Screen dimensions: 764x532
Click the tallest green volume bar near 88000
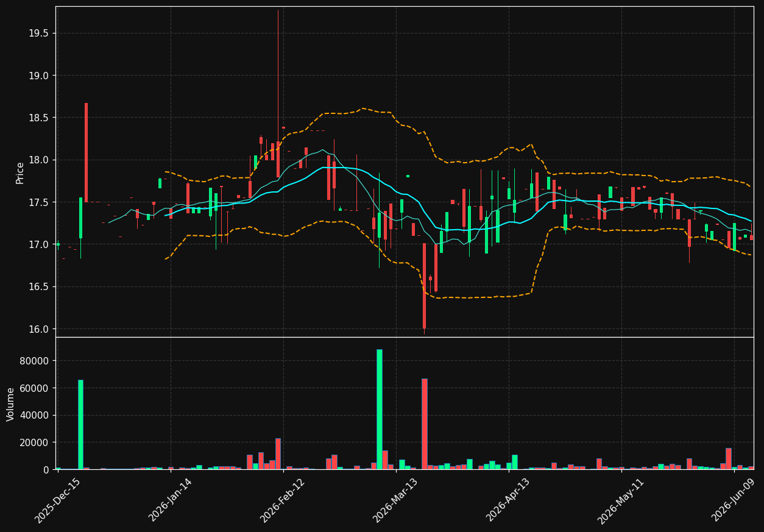point(379,409)
